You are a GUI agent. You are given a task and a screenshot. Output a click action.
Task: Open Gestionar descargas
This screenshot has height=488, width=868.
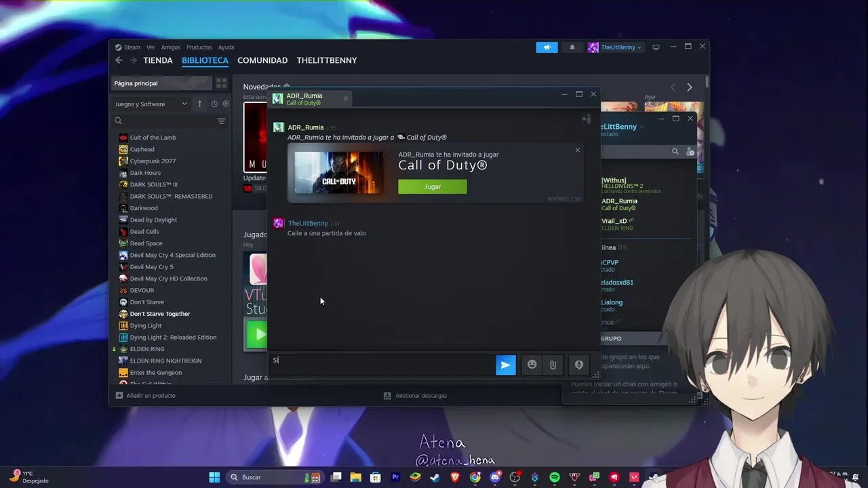coord(415,395)
